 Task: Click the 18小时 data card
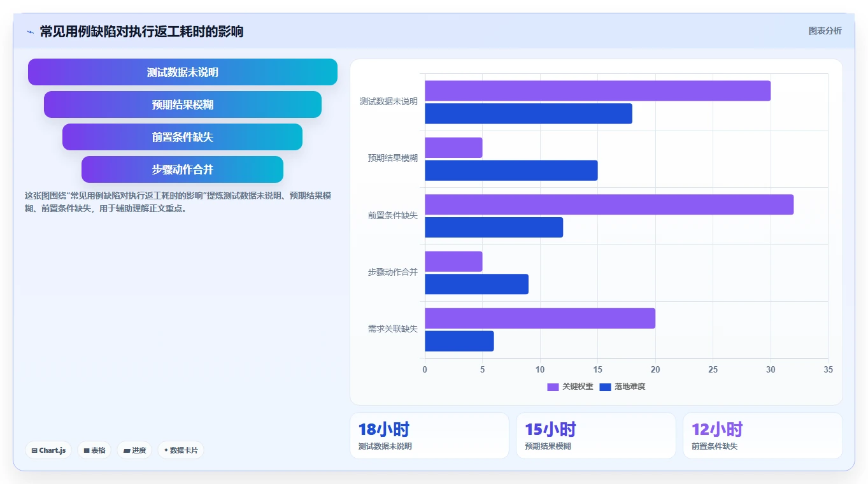(x=429, y=436)
